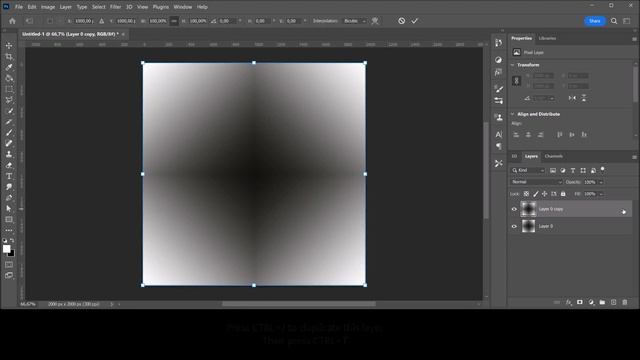The width and height of the screenshot is (640, 360).
Task: Select the Rectangle shape tool
Action: pos(9,220)
